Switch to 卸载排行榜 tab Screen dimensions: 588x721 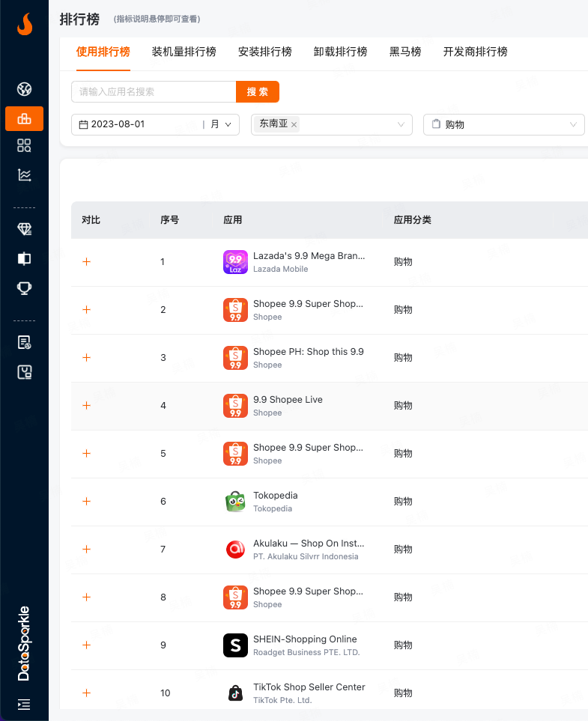click(341, 52)
